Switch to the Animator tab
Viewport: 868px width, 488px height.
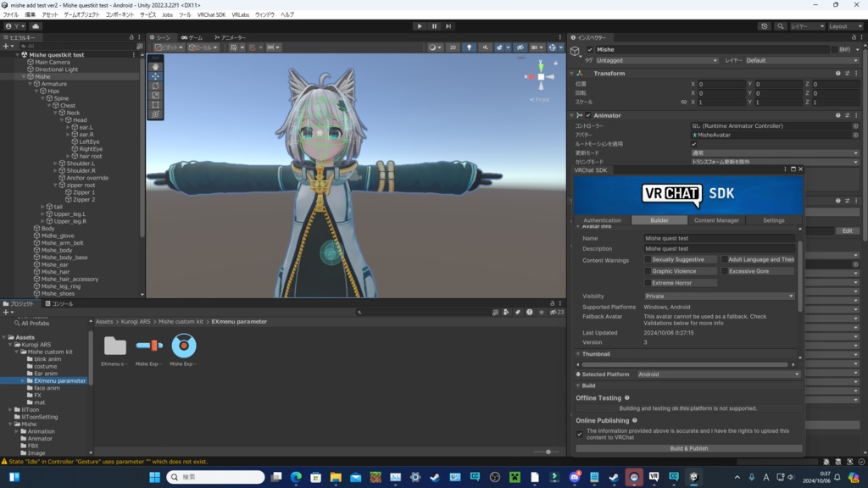coord(230,37)
